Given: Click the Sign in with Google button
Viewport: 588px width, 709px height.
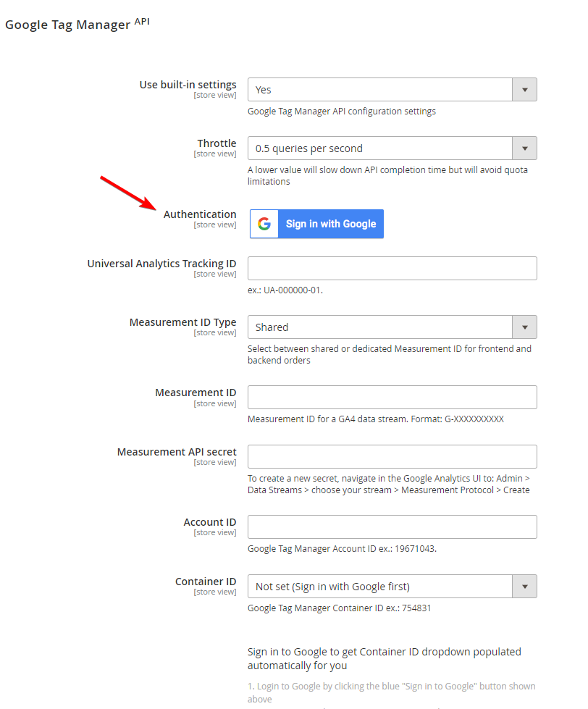Looking at the screenshot, I should pos(316,224).
